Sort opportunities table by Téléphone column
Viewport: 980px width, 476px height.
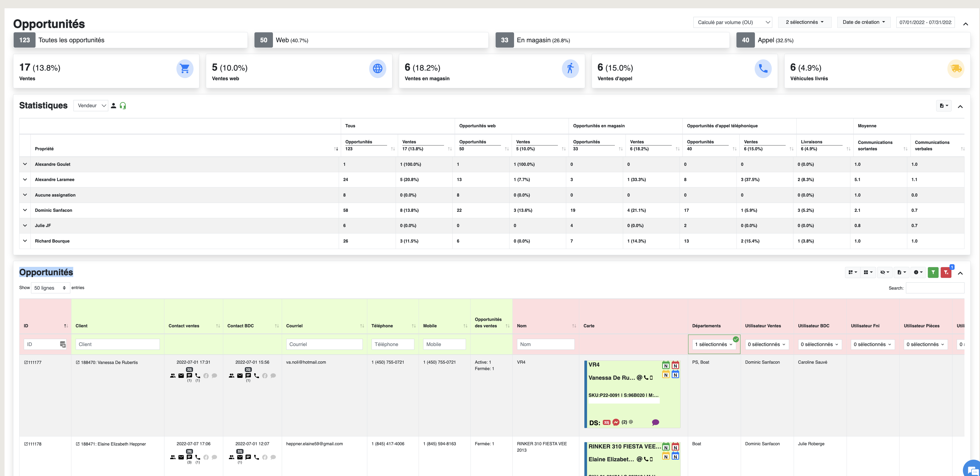click(414, 326)
